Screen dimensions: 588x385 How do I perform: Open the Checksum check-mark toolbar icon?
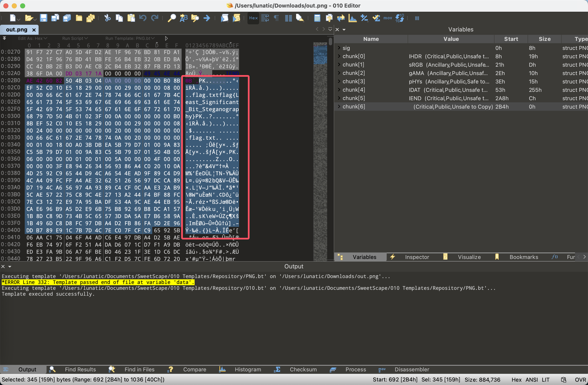coord(376,18)
